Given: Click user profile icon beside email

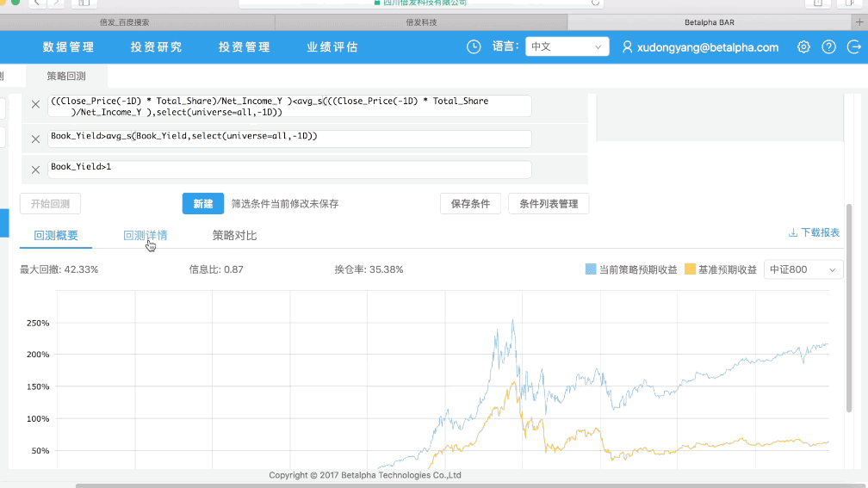Looking at the screenshot, I should (627, 47).
